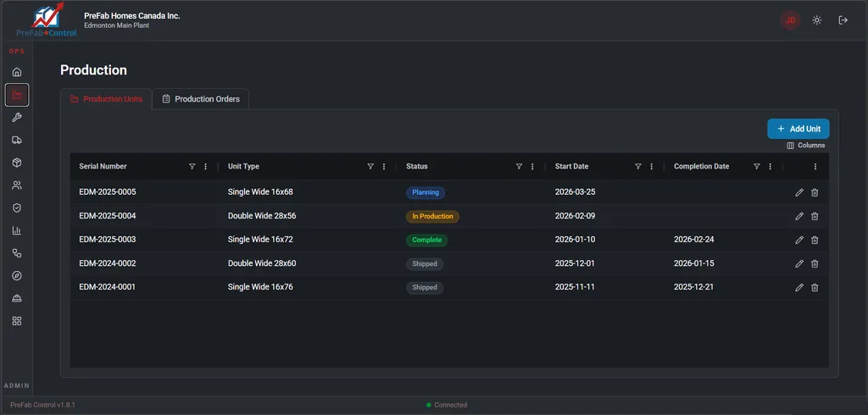Open the actions column menu dots
868x415 pixels.
[x=815, y=167]
